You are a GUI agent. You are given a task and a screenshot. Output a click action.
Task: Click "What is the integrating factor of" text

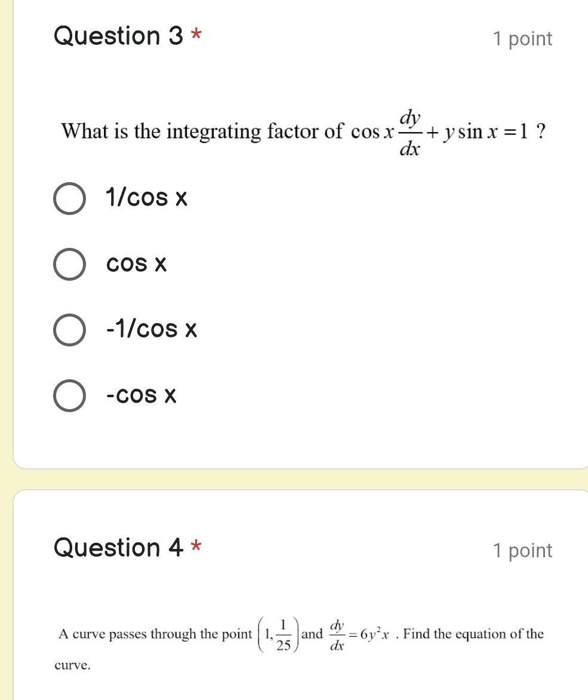pos(203,130)
